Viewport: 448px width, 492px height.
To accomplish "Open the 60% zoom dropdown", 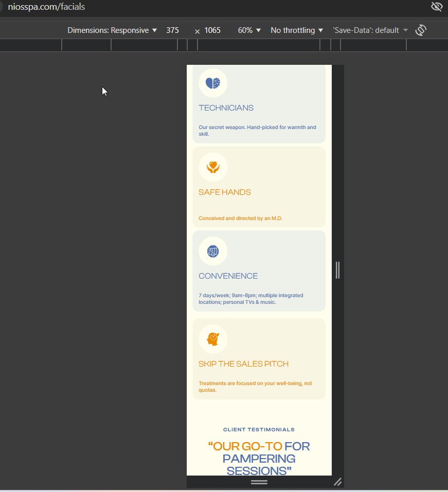I will (x=249, y=30).
